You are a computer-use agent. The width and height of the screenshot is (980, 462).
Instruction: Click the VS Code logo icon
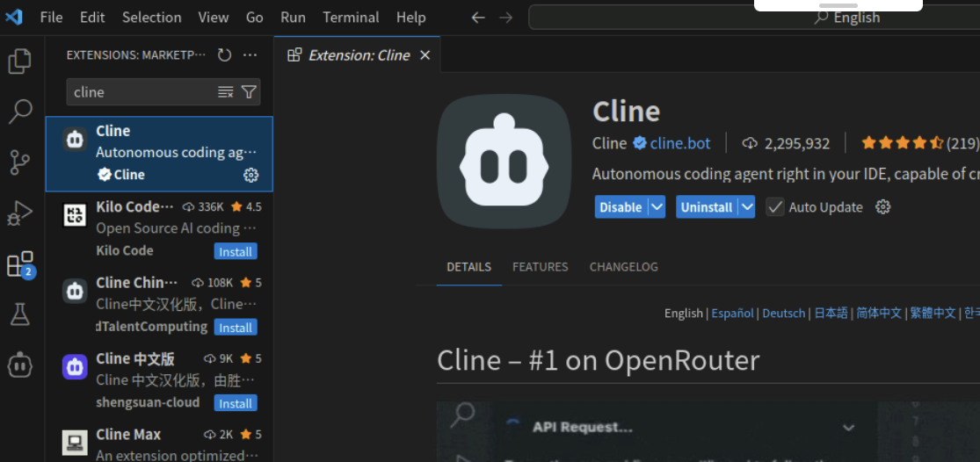point(14,17)
